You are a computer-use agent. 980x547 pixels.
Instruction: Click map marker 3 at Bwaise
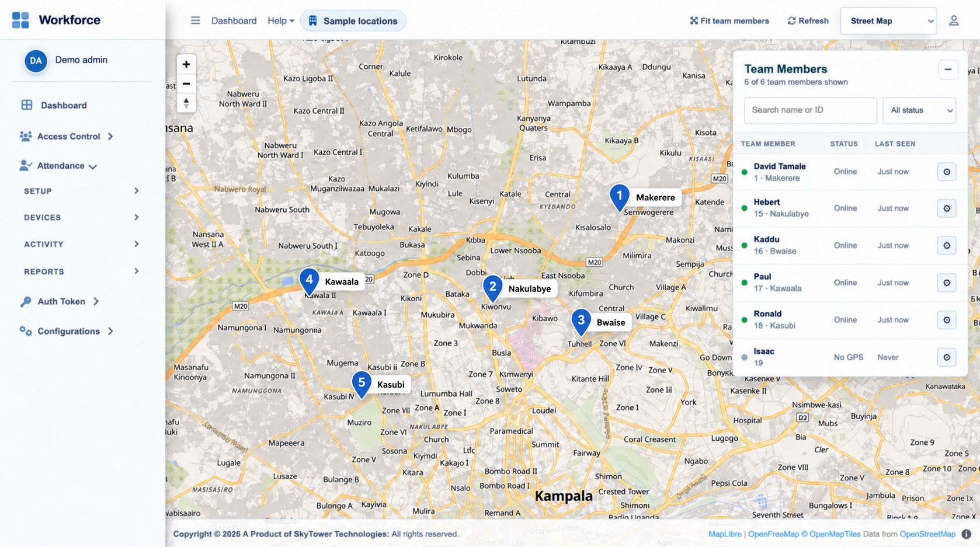point(581,322)
